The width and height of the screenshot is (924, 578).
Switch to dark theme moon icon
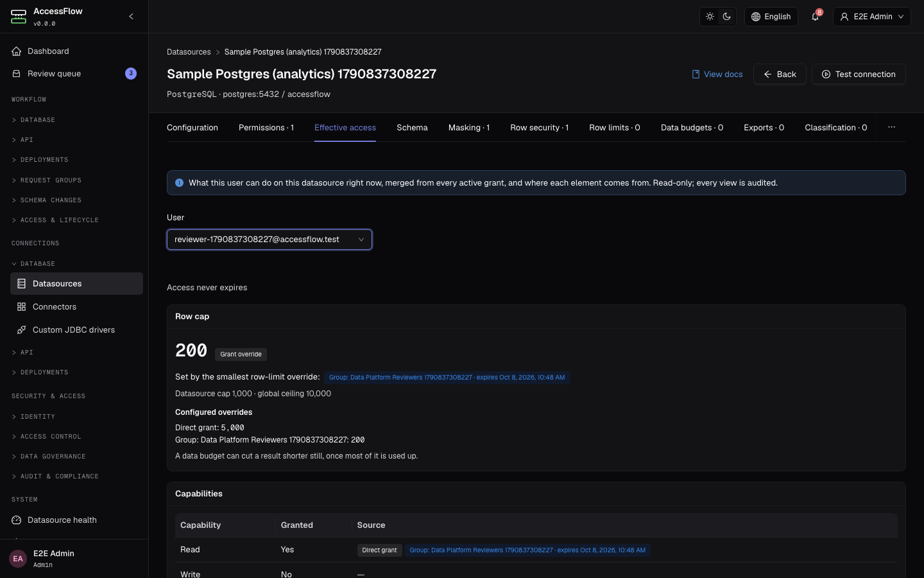(727, 17)
